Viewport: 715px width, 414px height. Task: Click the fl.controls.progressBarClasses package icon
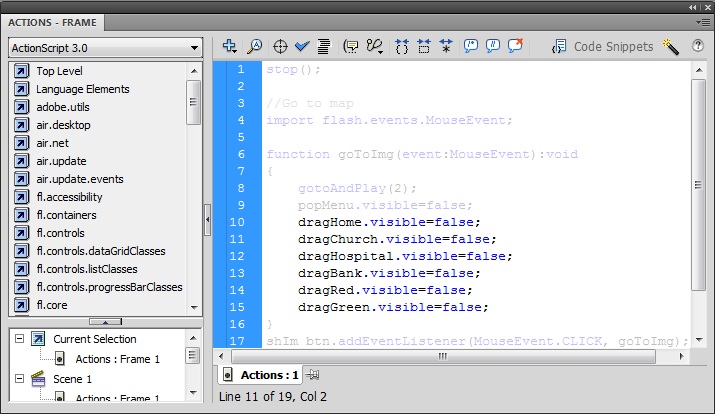coord(21,287)
